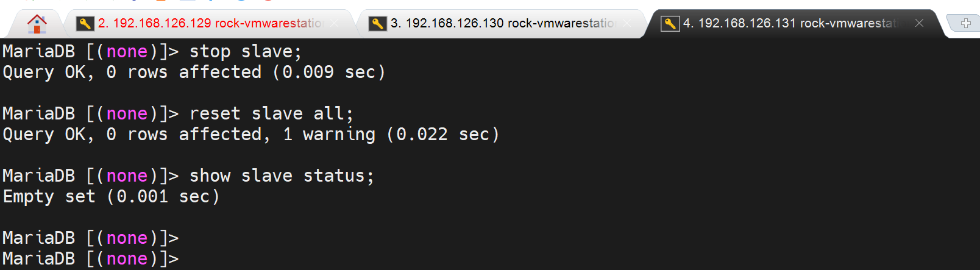The image size is (980, 270).
Task: Click key icon on 192.168.126.129 tab
Action: coord(85,24)
